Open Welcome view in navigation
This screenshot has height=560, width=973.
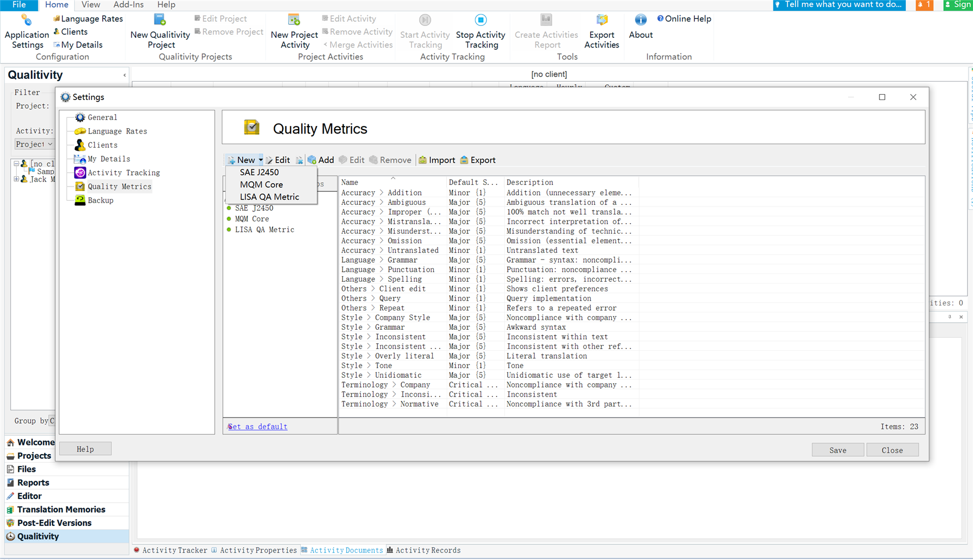tap(30, 442)
